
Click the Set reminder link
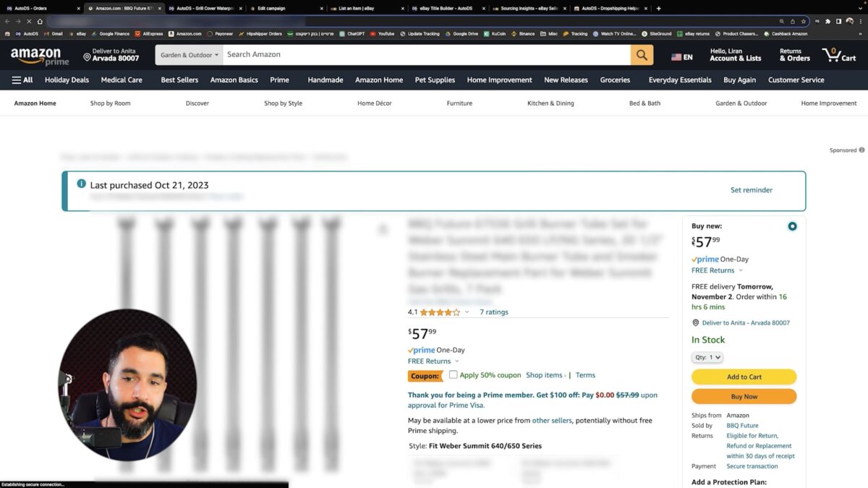click(x=751, y=190)
